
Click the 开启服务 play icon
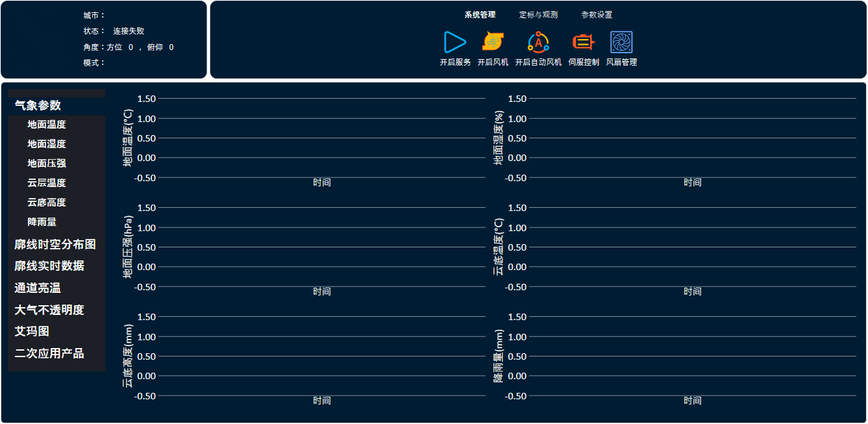pyautogui.click(x=454, y=43)
